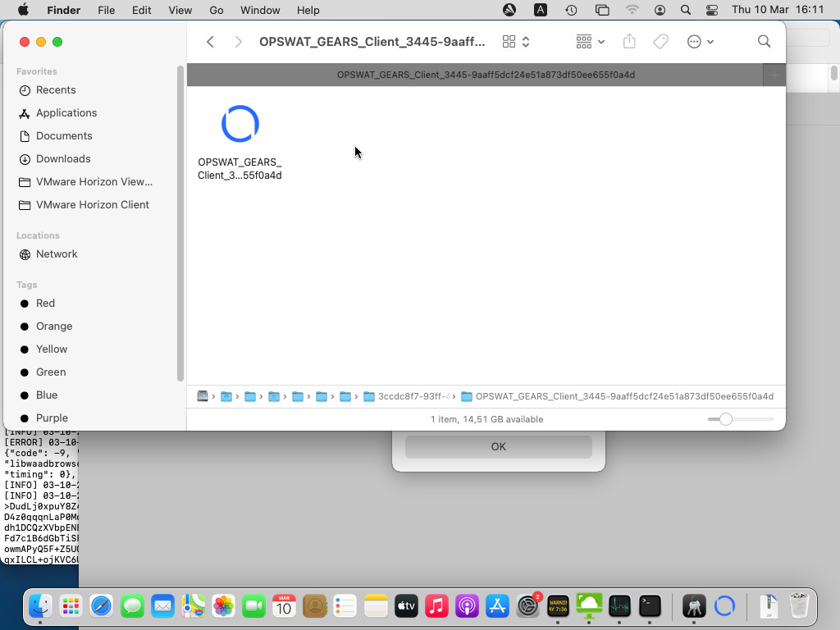The image size is (840, 630).
Task: Open Spotlight search in the menu bar
Action: [x=685, y=10]
